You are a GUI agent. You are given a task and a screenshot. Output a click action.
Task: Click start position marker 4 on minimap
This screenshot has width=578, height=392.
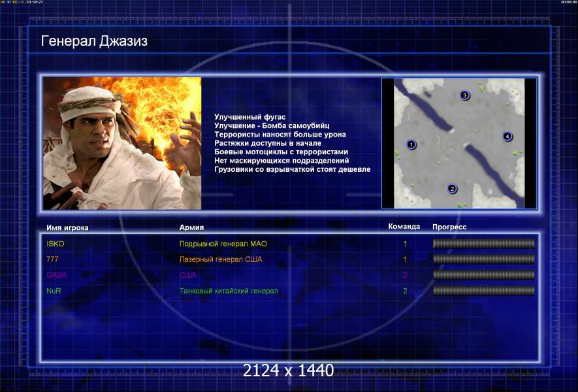pyautogui.click(x=507, y=137)
